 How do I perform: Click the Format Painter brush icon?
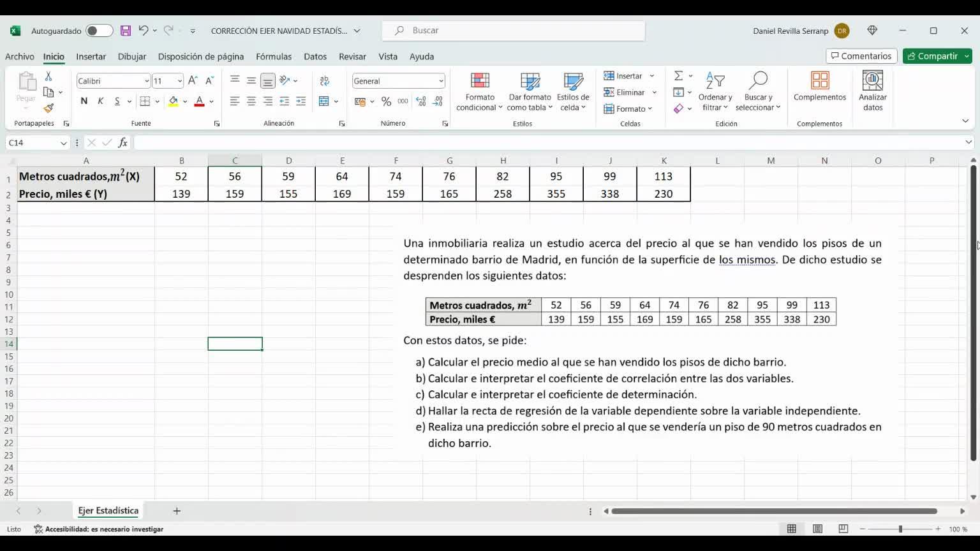point(48,108)
